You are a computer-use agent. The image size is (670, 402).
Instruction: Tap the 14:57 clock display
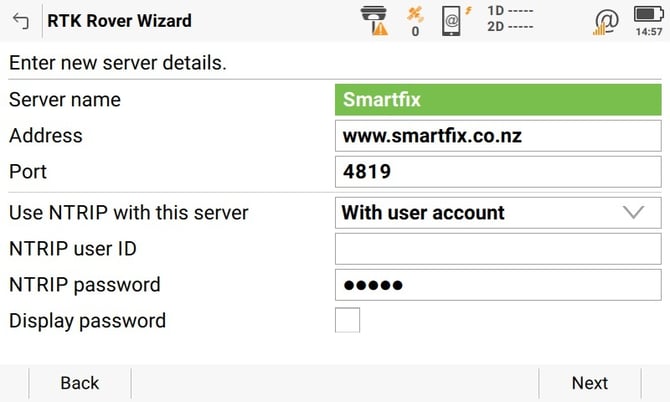[649, 32]
